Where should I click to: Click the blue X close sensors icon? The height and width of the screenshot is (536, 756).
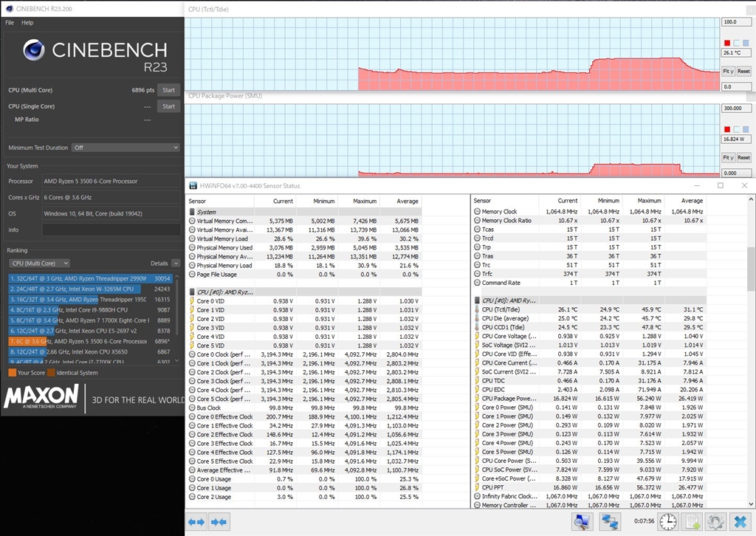(739, 522)
